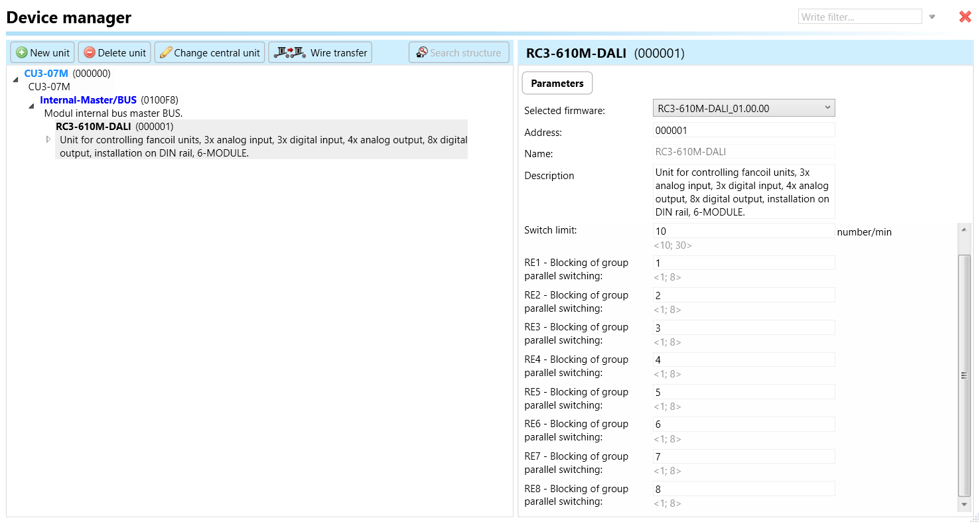Click the RE1 blocking group field
Screen dimensions: 980x524
[x=743, y=263]
